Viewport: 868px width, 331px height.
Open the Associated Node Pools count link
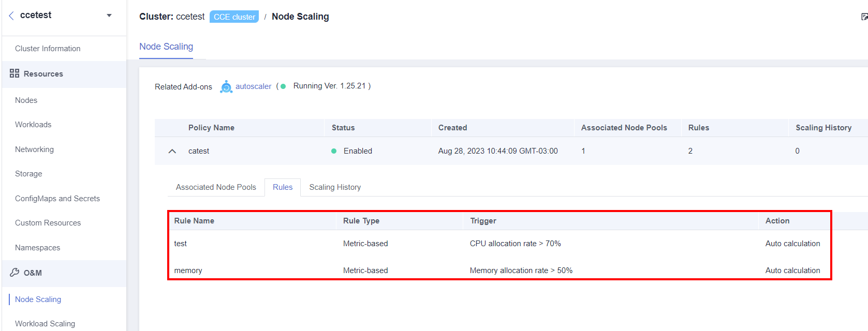click(583, 151)
